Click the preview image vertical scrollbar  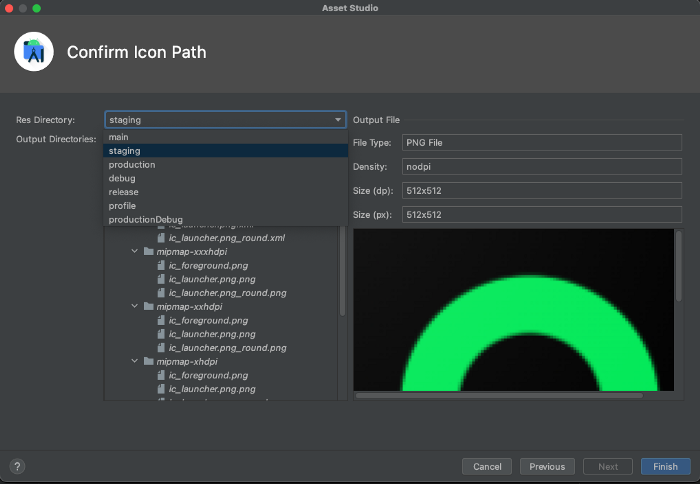[x=679, y=266]
